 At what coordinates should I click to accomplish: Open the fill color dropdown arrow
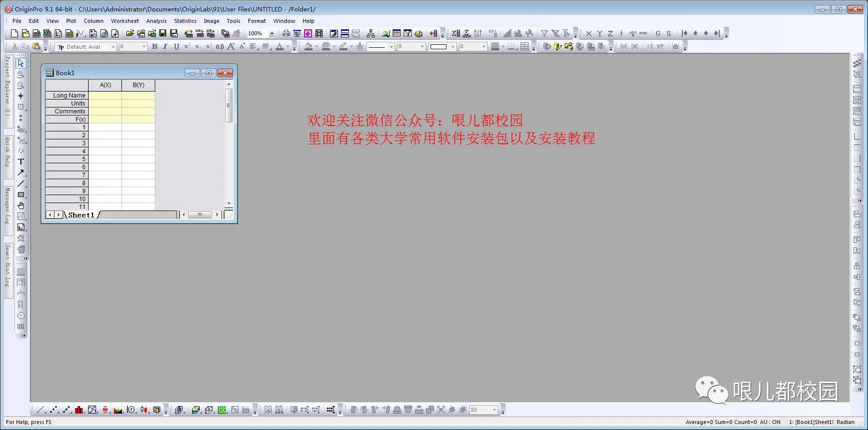point(317,47)
